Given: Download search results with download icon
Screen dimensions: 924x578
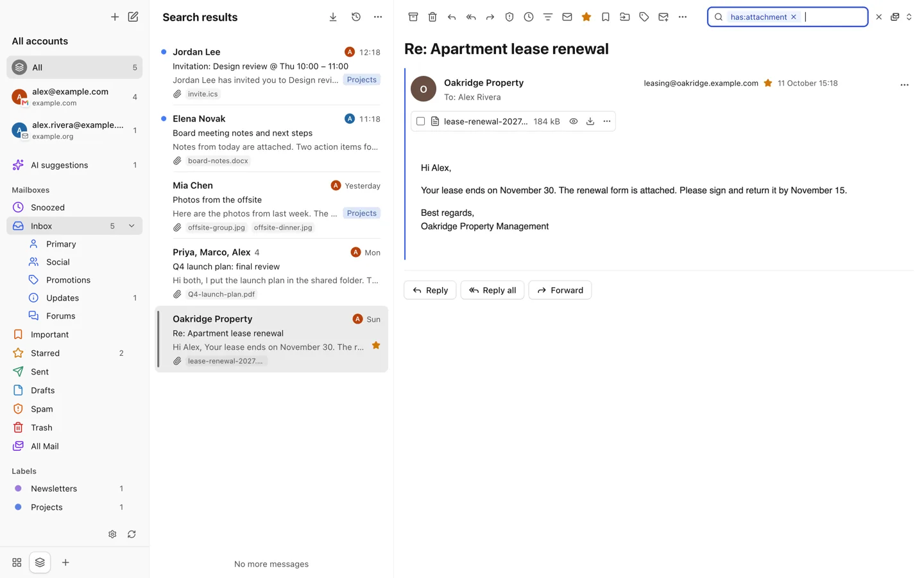Looking at the screenshot, I should (x=333, y=17).
